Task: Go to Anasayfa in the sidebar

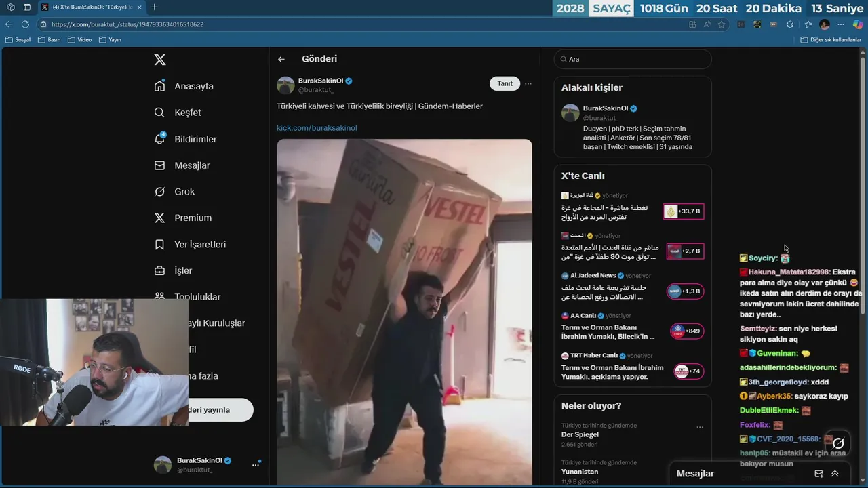Action: 184,86
